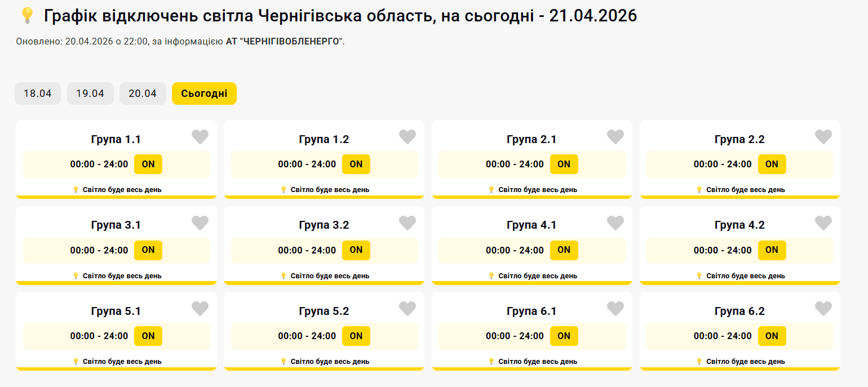Image resolution: width=868 pixels, height=387 pixels.
Task: Mark Група 2.2 as favorite
Action: click(x=823, y=137)
